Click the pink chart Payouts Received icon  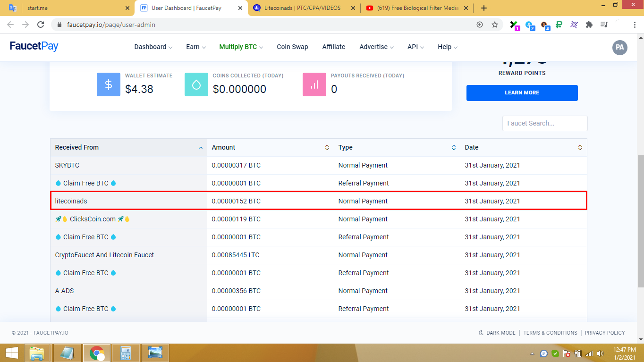(314, 84)
